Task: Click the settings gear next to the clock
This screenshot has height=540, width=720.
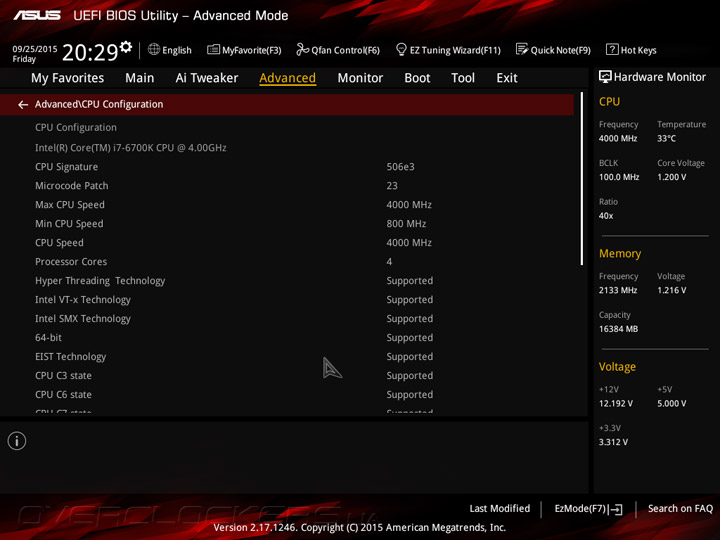Action: (126, 47)
